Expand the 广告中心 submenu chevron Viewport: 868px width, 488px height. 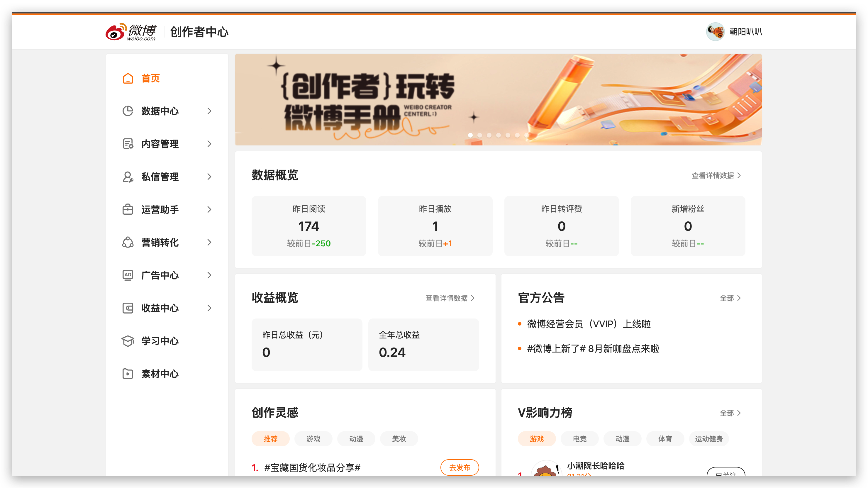[x=209, y=275]
